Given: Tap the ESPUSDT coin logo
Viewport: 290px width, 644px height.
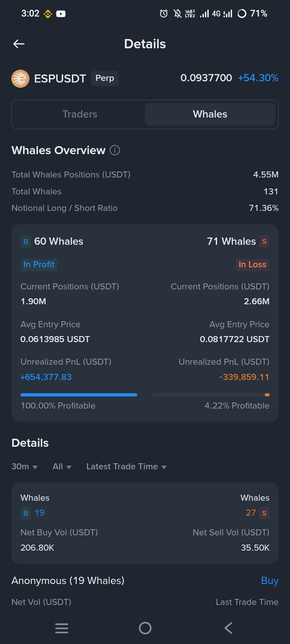Looking at the screenshot, I should (20, 78).
